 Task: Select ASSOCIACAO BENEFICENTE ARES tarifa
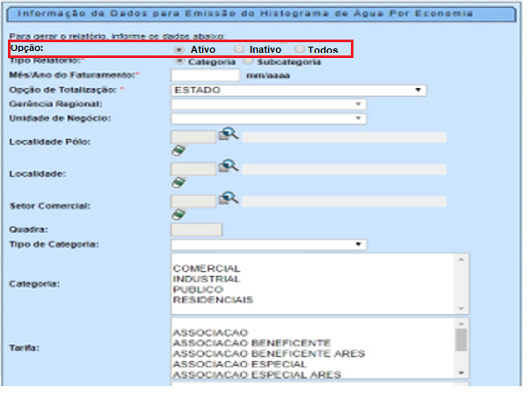(x=269, y=354)
